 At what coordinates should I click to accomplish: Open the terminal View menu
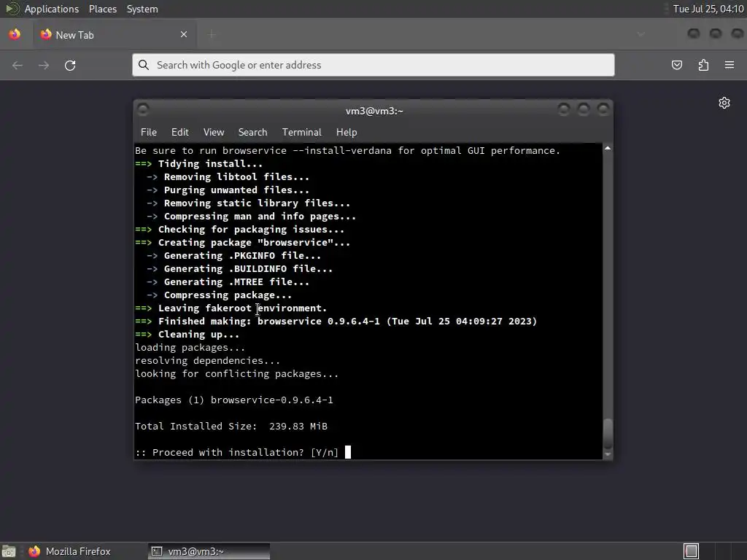click(x=214, y=133)
